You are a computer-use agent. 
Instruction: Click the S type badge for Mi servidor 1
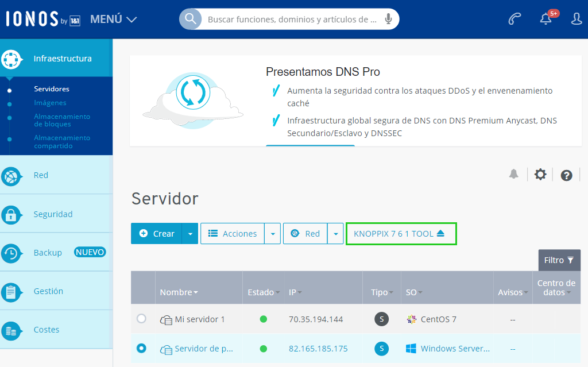[x=381, y=319]
